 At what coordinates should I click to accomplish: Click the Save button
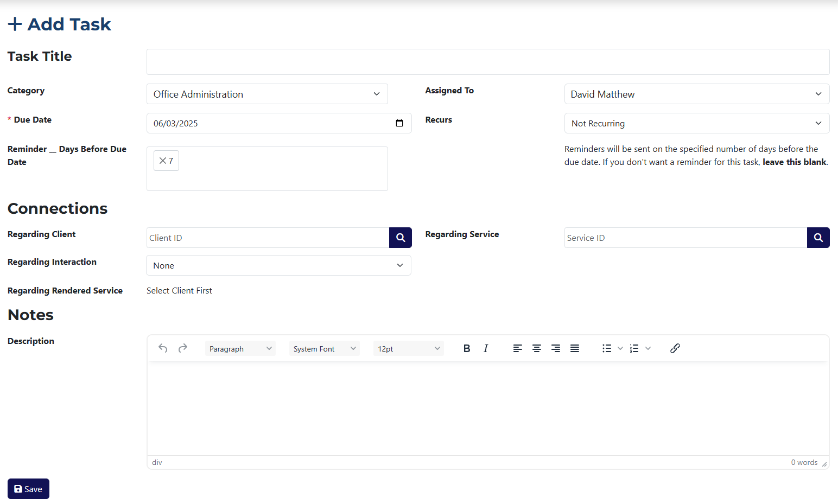tap(28, 489)
